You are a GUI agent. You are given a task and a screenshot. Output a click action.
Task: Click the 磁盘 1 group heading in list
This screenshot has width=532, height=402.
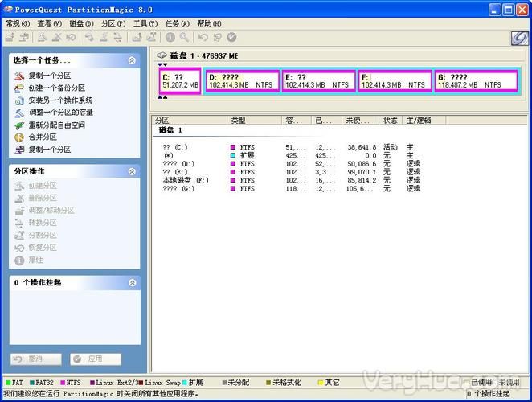click(x=170, y=130)
